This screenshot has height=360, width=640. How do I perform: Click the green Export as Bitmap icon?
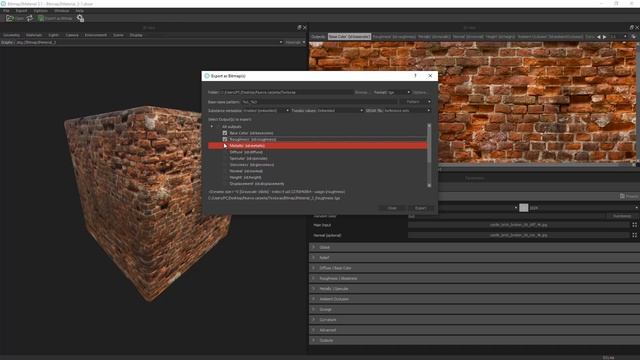tap(41, 18)
